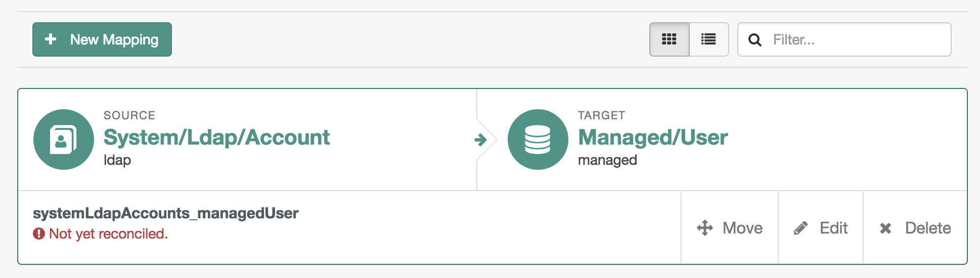Screen dimensions: 980x278
Task: Open the System/Ldap/Account source link
Action: tap(216, 137)
